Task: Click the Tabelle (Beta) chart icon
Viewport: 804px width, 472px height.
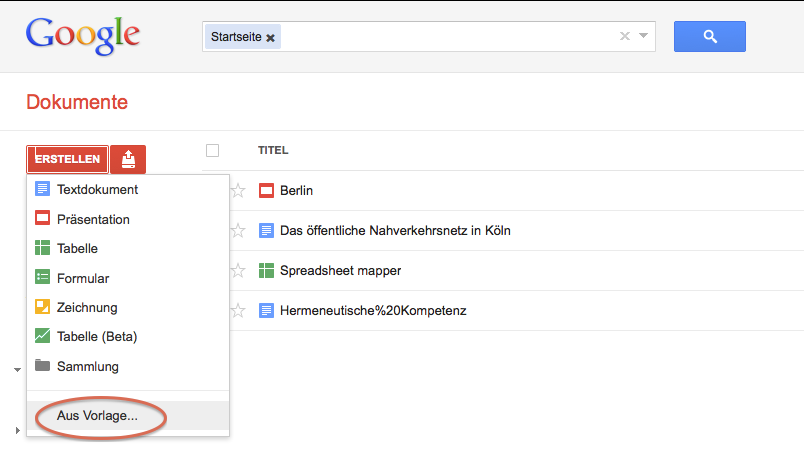Action: click(42, 336)
